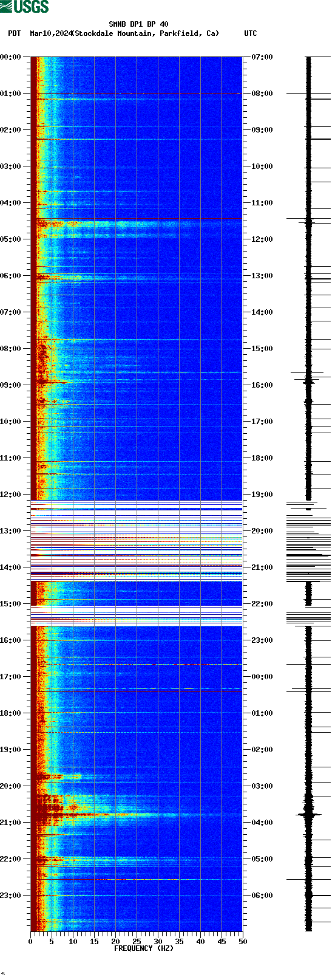Click the waveform spike near 04:00 UTC
The height and width of the screenshot is (980, 335).
[x=309, y=814]
